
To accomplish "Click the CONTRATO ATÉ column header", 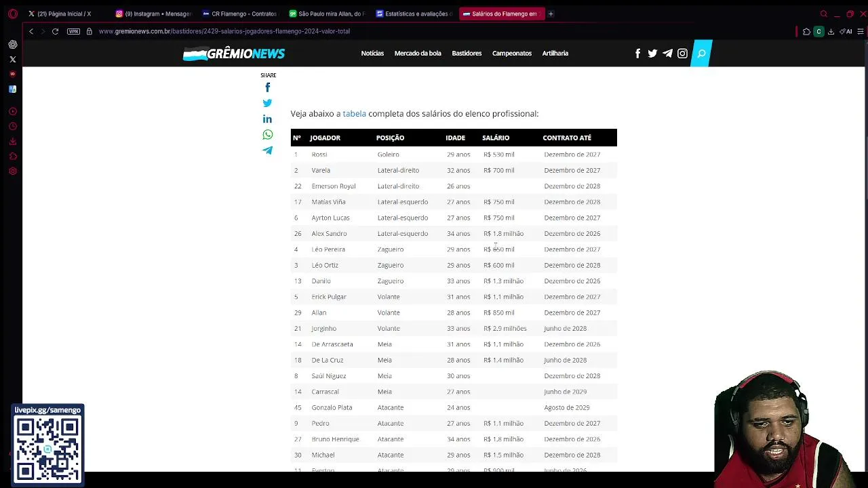I will point(567,138).
